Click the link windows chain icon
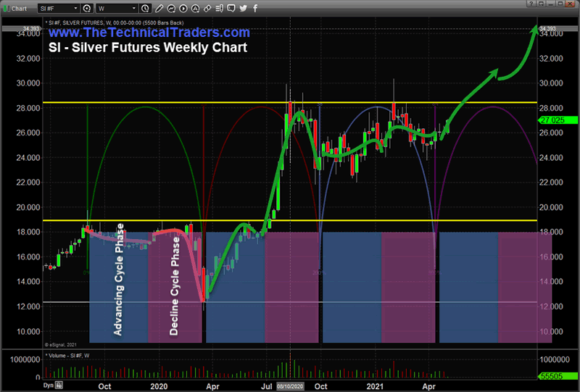Viewport: 580px width, 392px height. point(207,9)
